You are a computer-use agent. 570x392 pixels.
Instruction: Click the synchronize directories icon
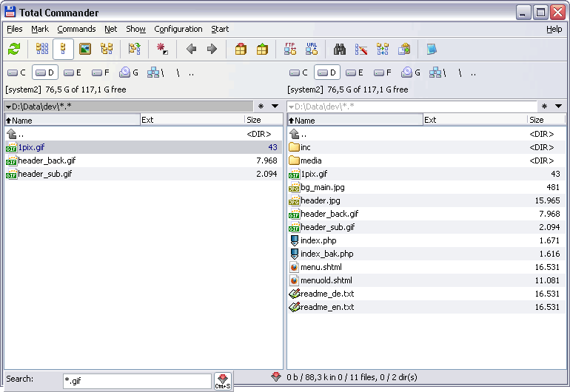pos(383,49)
